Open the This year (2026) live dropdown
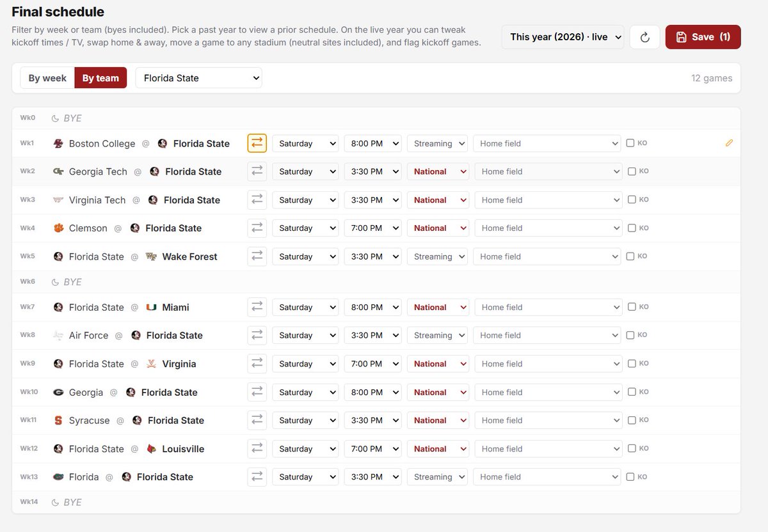Viewport: 768px width, 532px height. pos(563,37)
